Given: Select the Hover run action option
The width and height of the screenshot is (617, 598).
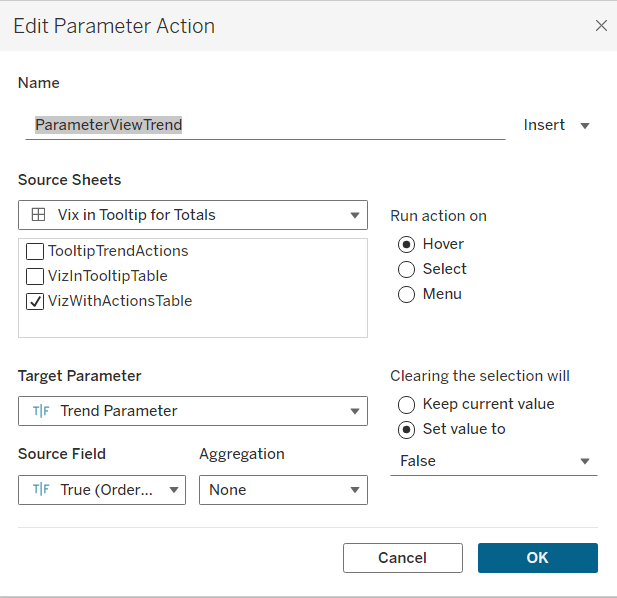Looking at the screenshot, I should (x=407, y=244).
